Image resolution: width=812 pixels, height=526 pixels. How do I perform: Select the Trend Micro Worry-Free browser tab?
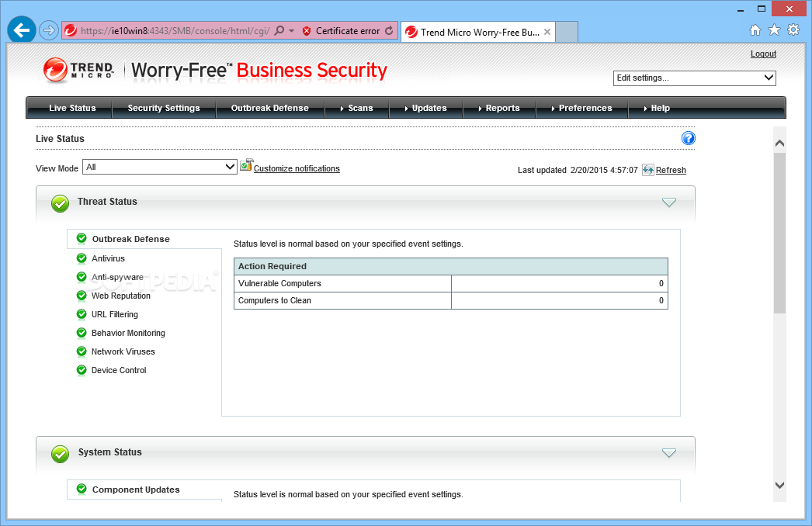tap(478, 32)
